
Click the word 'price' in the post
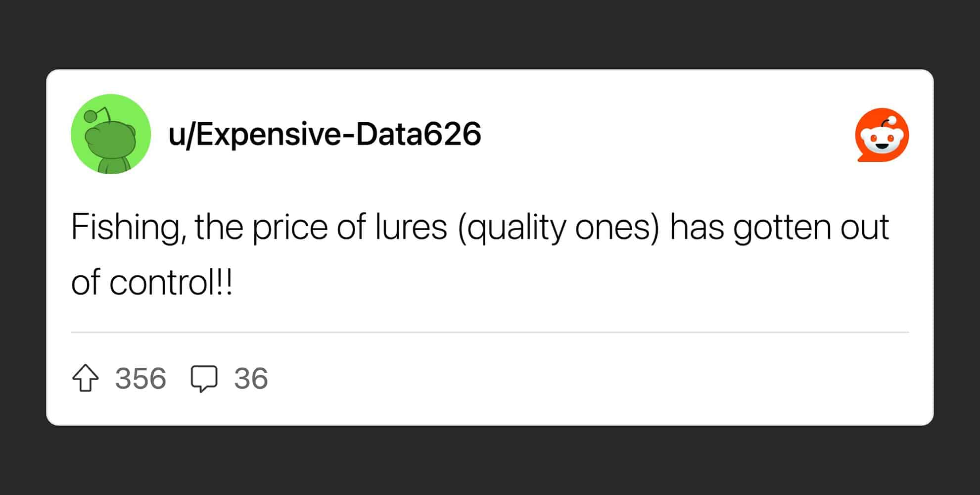point(290,228)
